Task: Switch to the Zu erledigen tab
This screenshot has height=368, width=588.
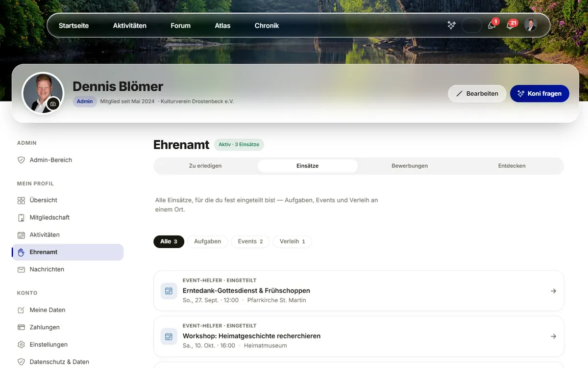Action: tap(205, 166)
